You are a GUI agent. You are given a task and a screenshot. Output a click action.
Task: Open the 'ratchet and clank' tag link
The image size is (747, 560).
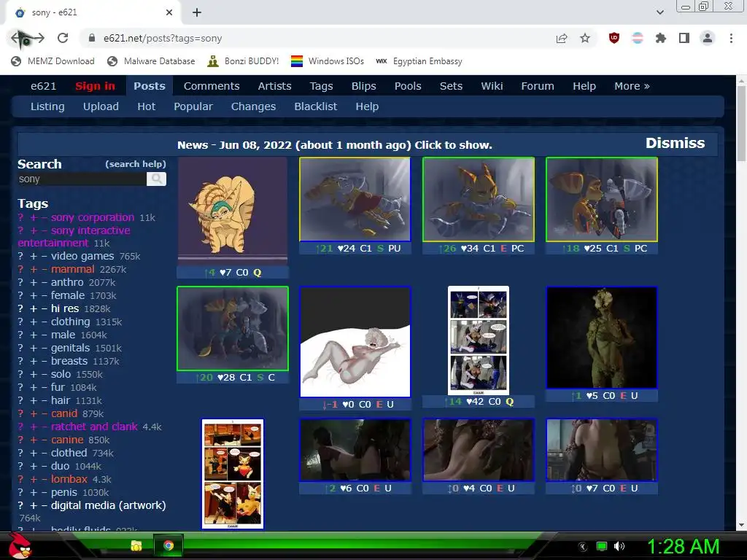point(94,427)
